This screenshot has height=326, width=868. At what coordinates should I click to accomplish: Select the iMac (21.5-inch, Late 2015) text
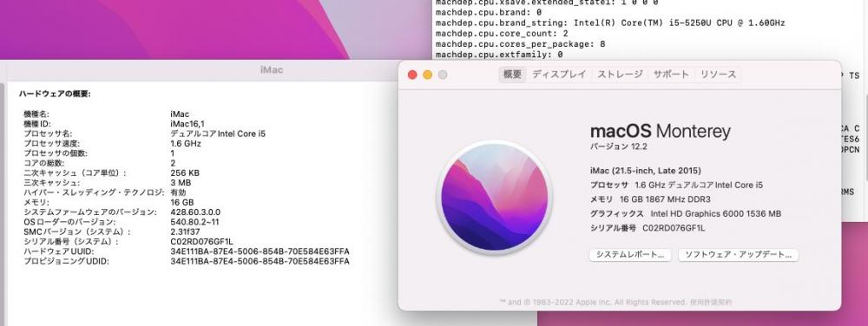pos(646,171)
